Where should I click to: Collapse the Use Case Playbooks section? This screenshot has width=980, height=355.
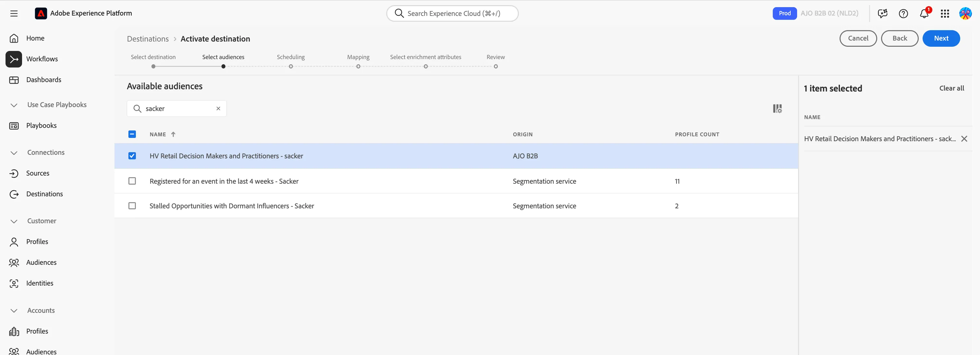point(14,105)
